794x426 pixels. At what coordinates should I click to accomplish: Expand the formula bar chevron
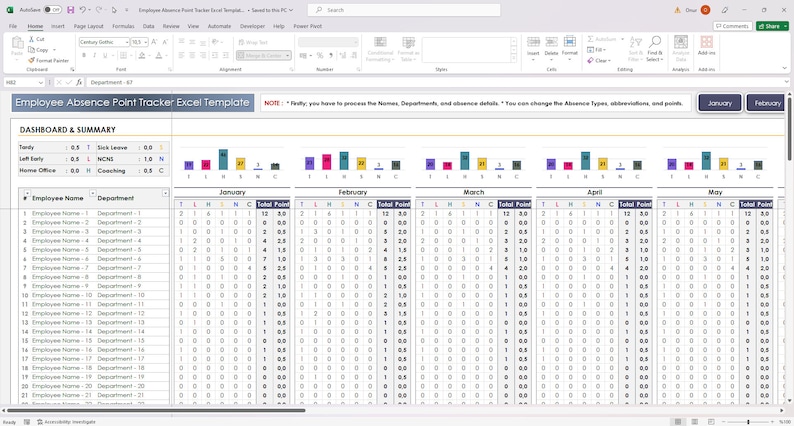click(x=786, y=82)
